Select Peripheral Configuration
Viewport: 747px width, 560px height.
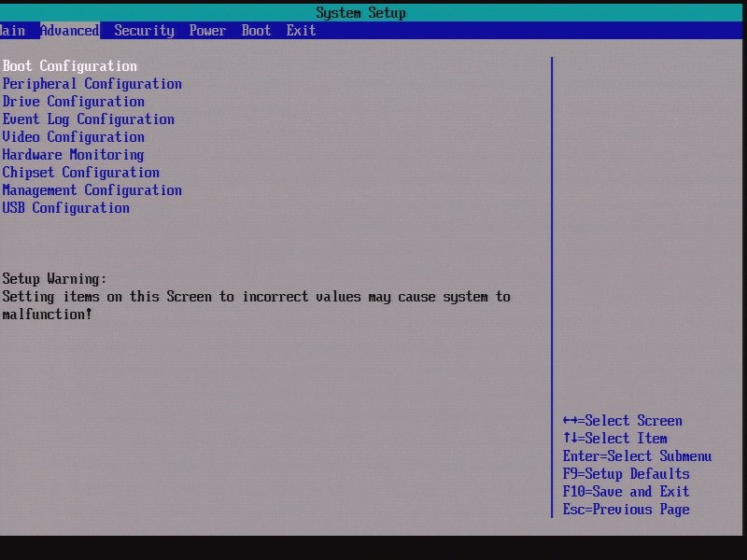pyautogui.click(x=91, y=83)
